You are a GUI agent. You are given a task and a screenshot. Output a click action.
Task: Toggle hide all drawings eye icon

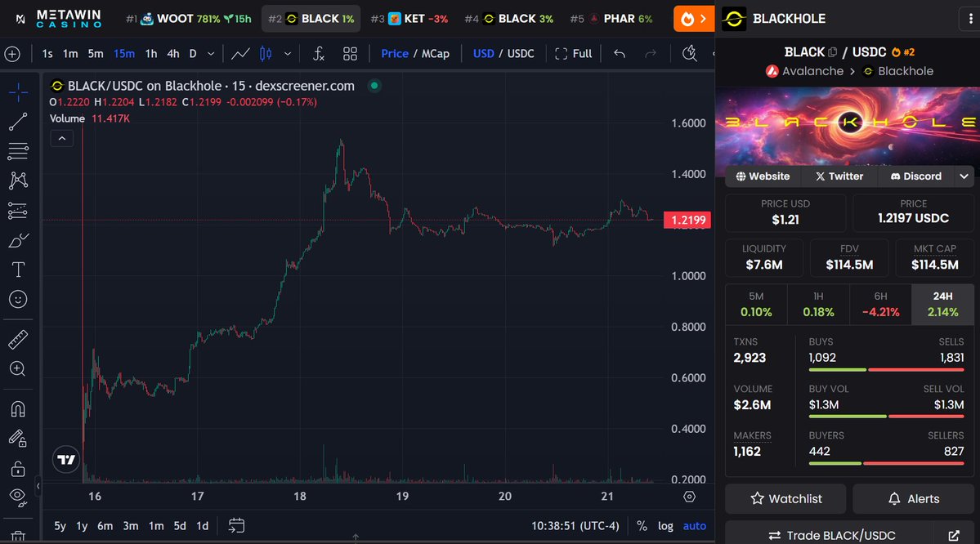pyautogui.click(x=18, y=497)
